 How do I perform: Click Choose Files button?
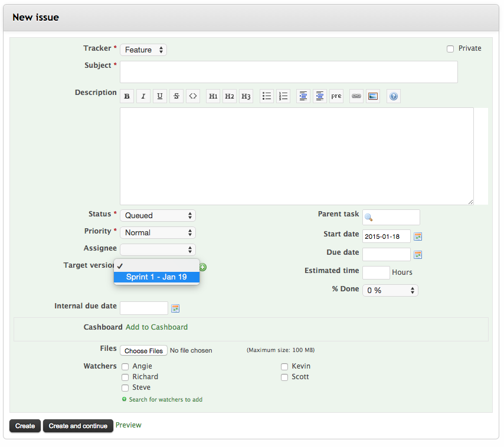coord(143,351)
